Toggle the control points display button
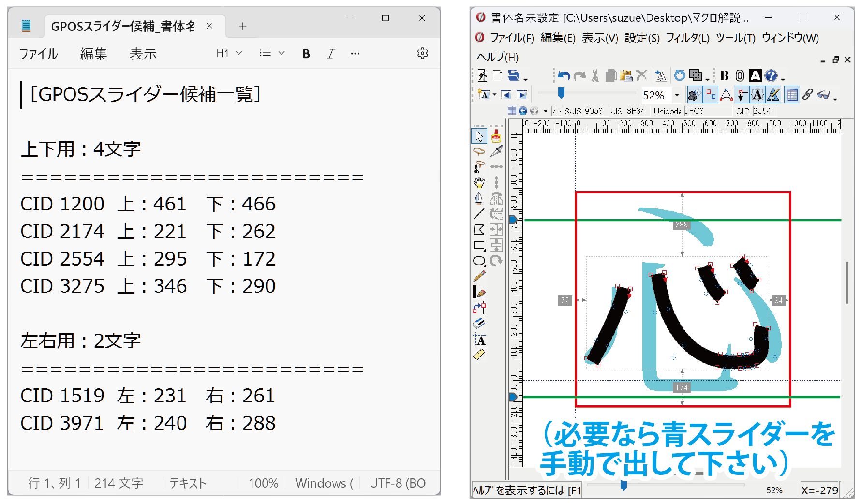Image resolution: width=861 pixels, height=504 pixels. point(711,95)
